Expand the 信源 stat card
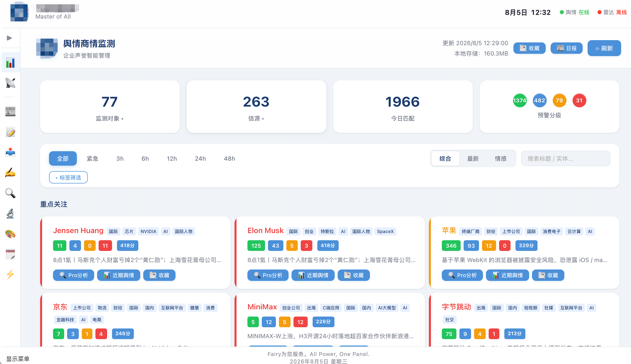Image resolution: width=631 pixels, height=364 pixels. (x=256, y=107)
